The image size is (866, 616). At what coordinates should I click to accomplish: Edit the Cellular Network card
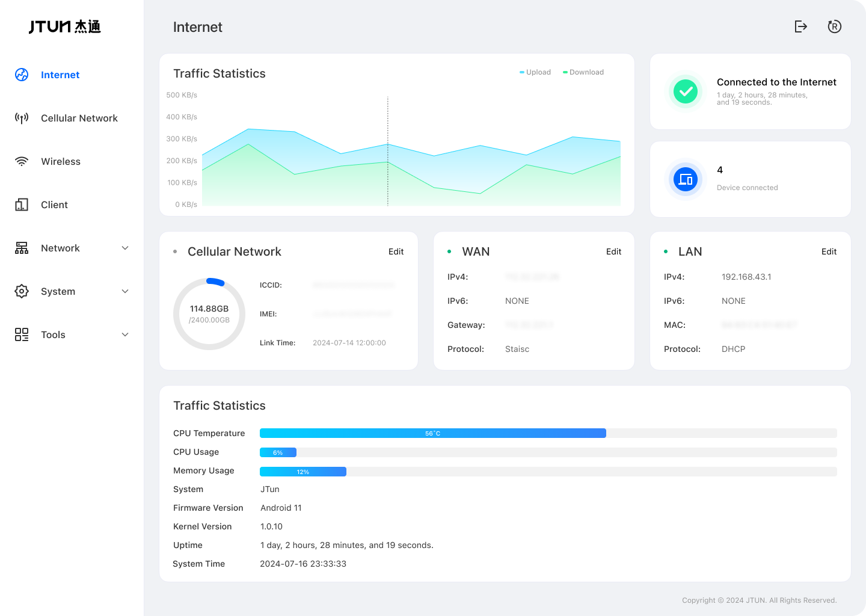click(x=396, y=251)
